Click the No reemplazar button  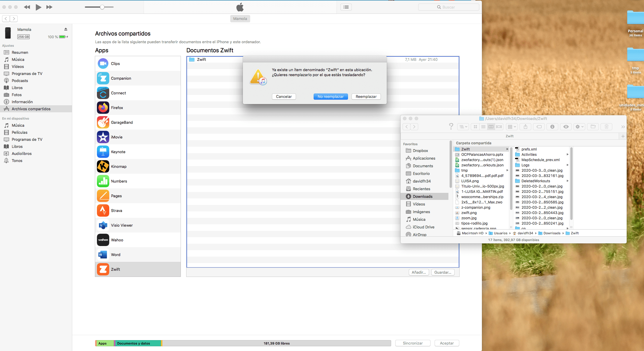[331, 96]
